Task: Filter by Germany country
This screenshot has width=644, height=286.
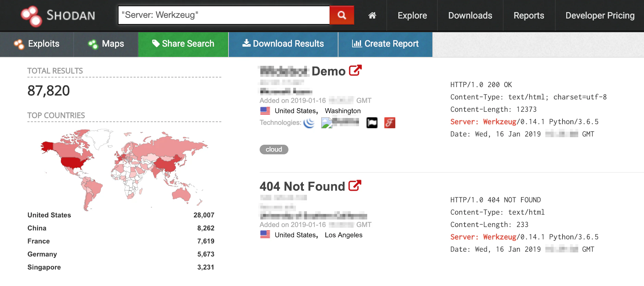Action: click(42, 254)
